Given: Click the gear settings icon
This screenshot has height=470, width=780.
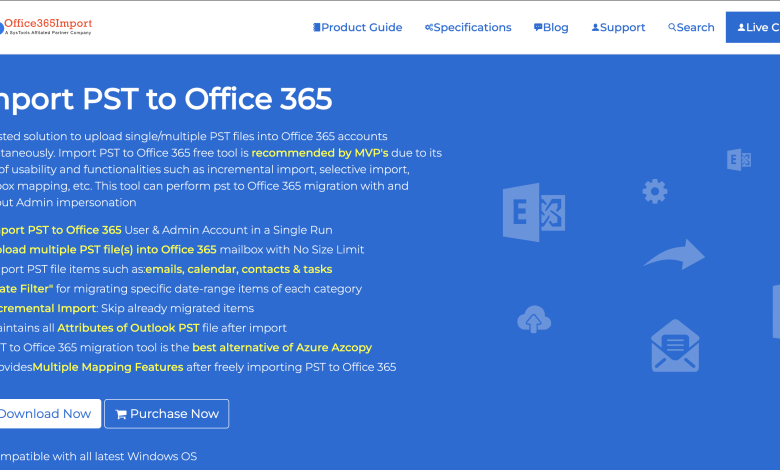Looking at the screenshot, I should pyautogui.click(x=655, y=191).
